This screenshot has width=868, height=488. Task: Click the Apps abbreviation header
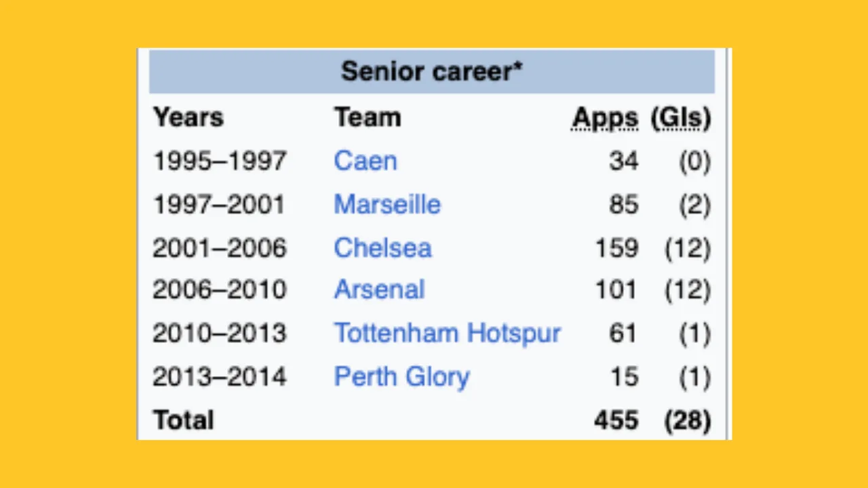pos(605,118)
